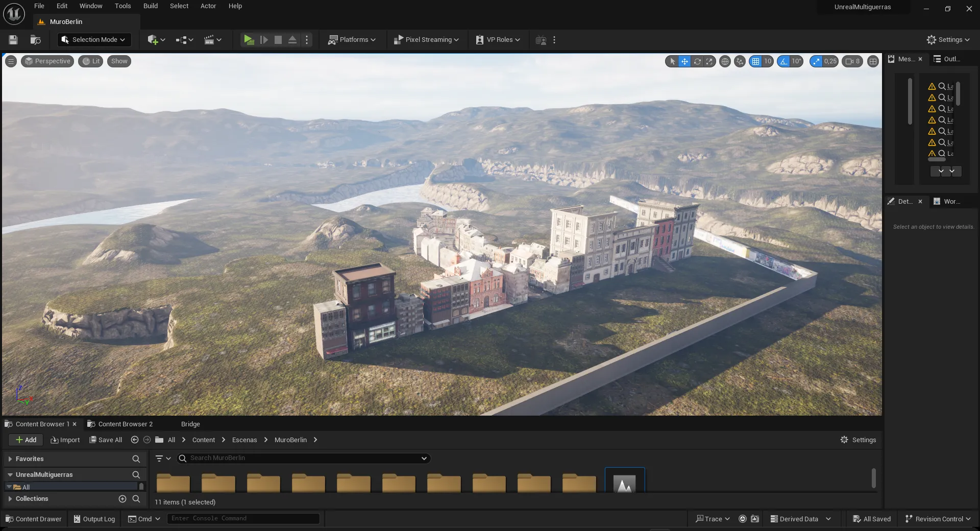This screenshot has height=531, width=980.
Task: Open the quick add actor icon dropdown
Action: pos(156,40)
